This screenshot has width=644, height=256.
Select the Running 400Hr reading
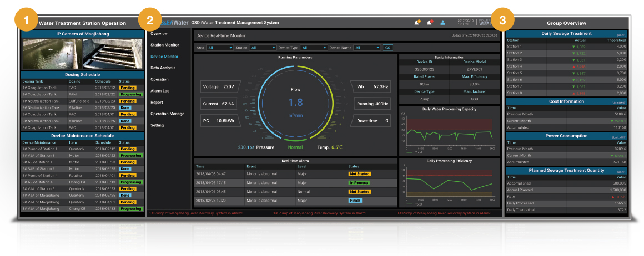click(x=372, y=104)
